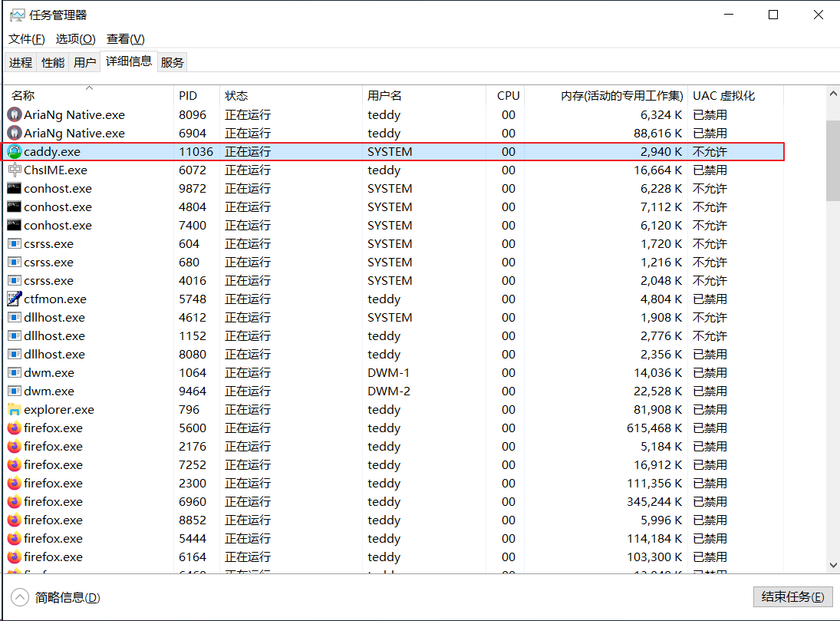This screenshot has height=621, width=840.
Task: Click the dwm.exe icon with PID 1064
Action: coord(15,373)
